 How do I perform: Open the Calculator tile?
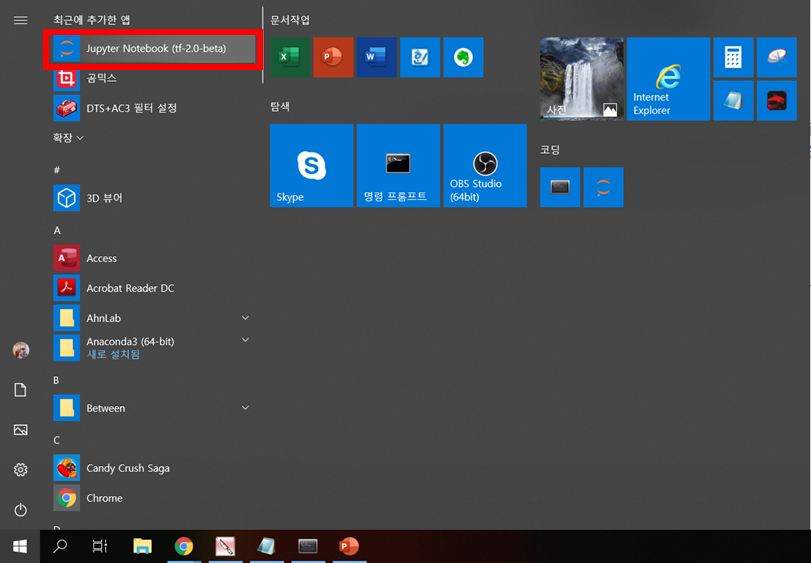[x=733, y=57]
